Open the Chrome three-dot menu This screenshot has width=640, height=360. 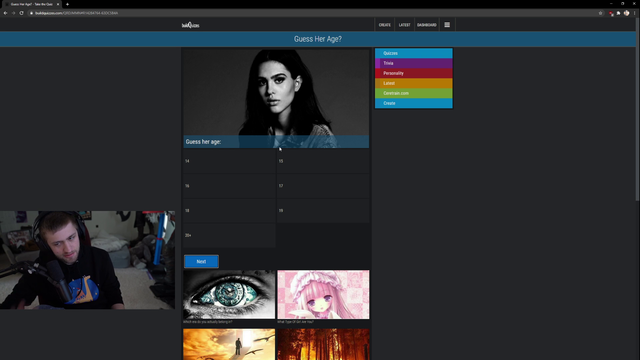(x=634, y=13)
